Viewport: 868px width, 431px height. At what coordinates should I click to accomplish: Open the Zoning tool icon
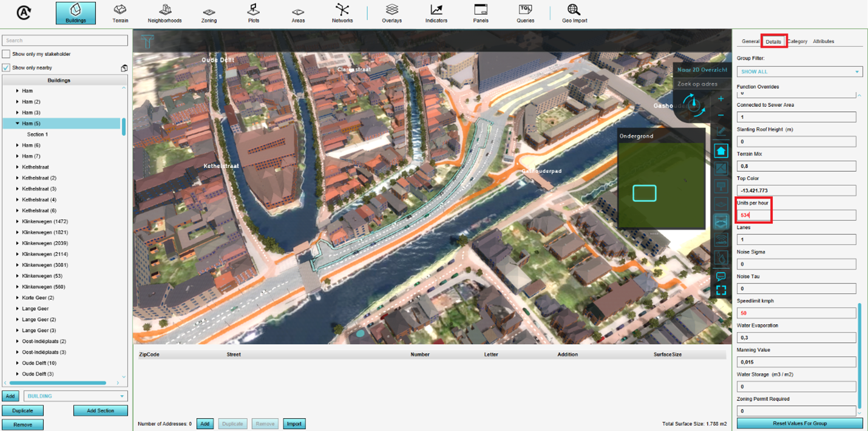pyautogui.click(x=209, y=13)
